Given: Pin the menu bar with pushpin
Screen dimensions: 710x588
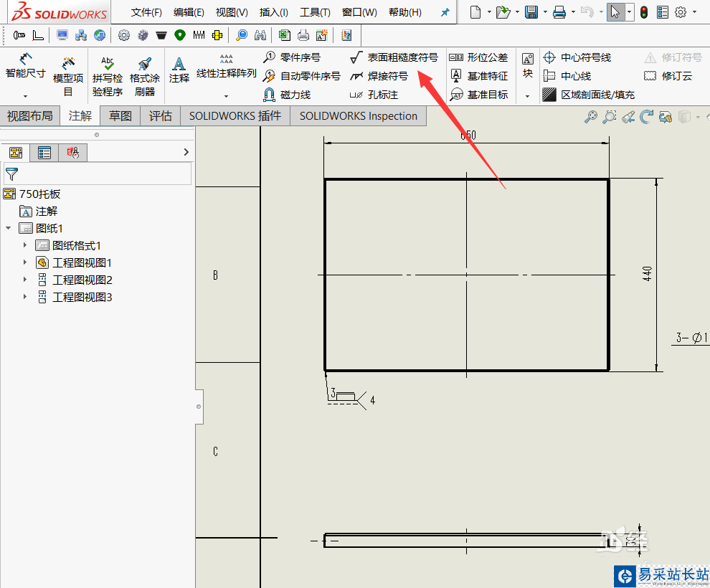Looking at the screenshot, I should point(445,12).
